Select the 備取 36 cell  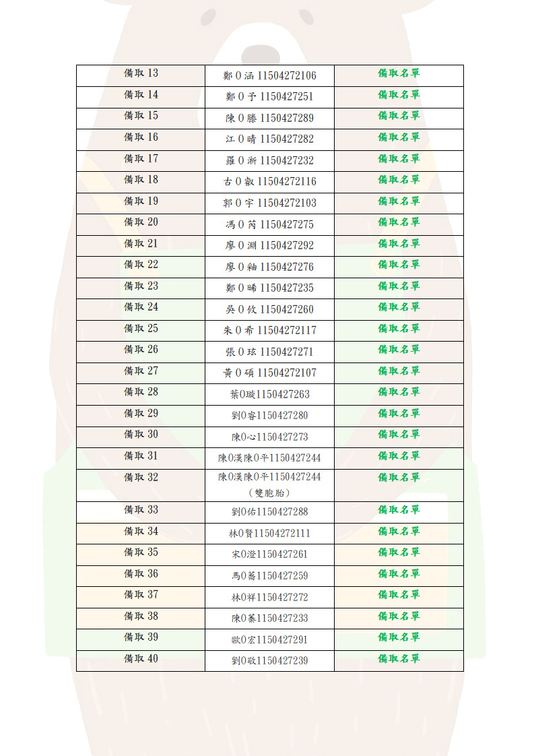coord(141,574)
